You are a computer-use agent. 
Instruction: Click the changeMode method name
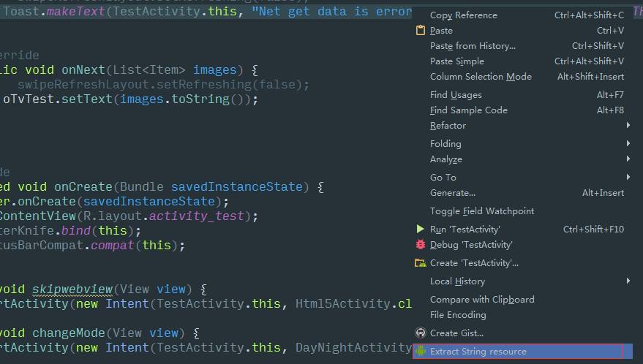(x=69, y=333)
